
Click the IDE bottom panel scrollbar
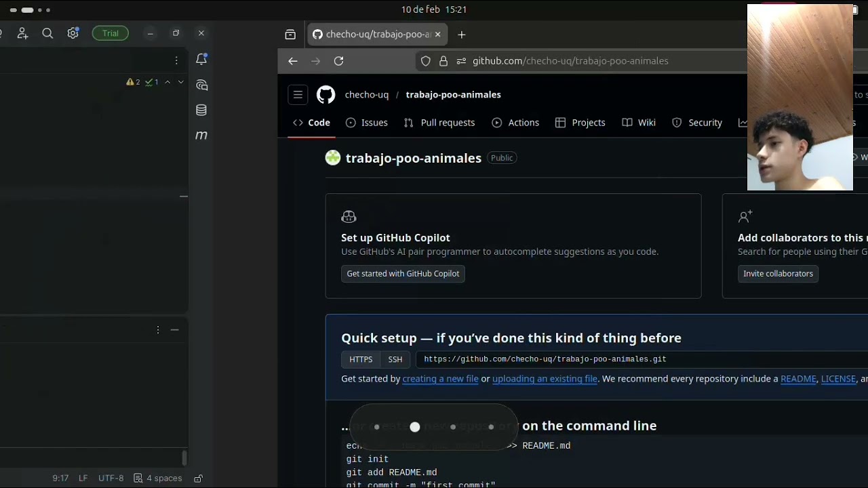[184, 457]
